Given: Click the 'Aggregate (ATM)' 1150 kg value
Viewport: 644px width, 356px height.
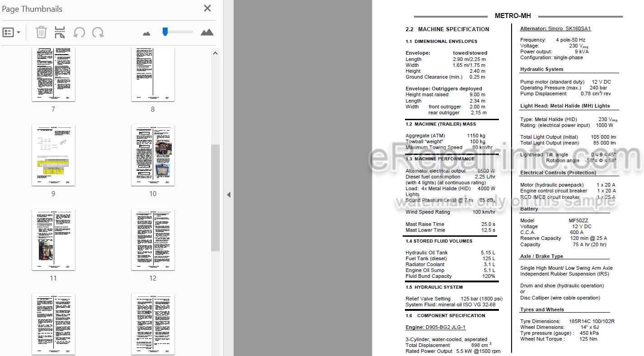Looking at the screenshot, I should pos(476,136).
